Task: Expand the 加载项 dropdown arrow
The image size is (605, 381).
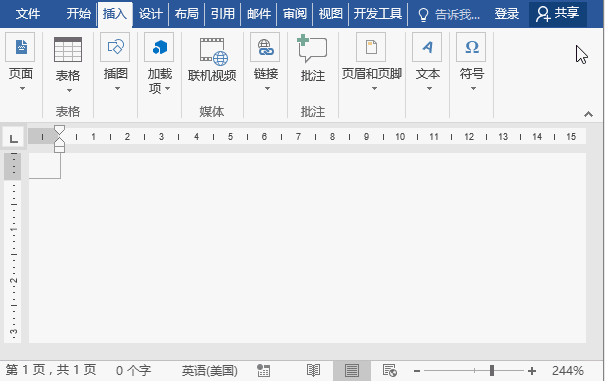Action: coord(167,89)
